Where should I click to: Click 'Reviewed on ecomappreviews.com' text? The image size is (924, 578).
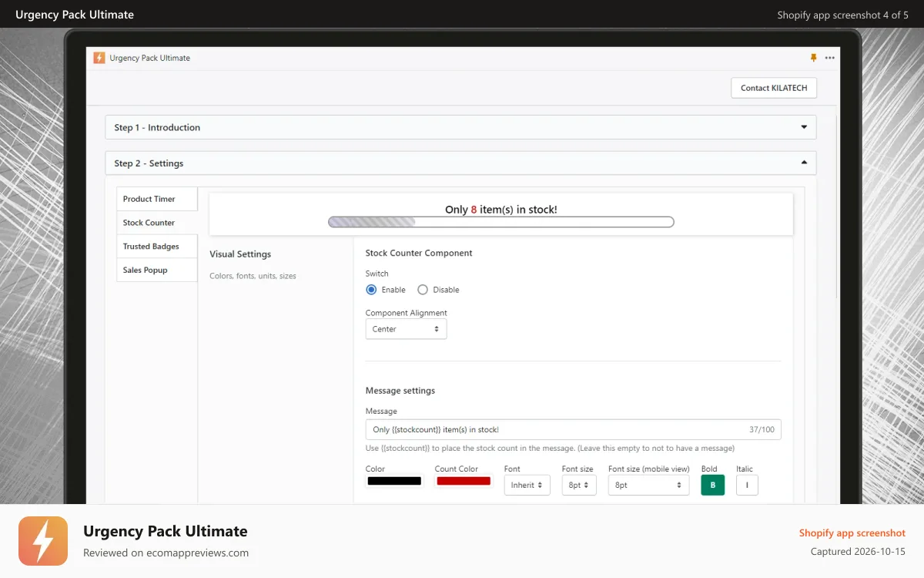coord(166,553)
